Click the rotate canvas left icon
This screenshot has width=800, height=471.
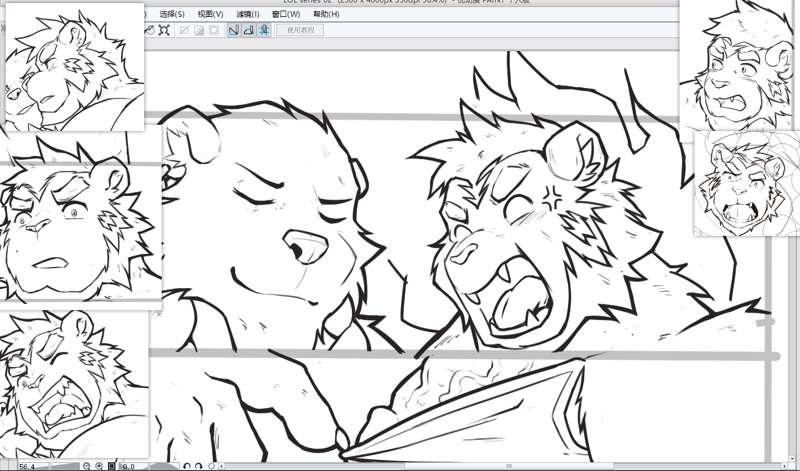187,466
